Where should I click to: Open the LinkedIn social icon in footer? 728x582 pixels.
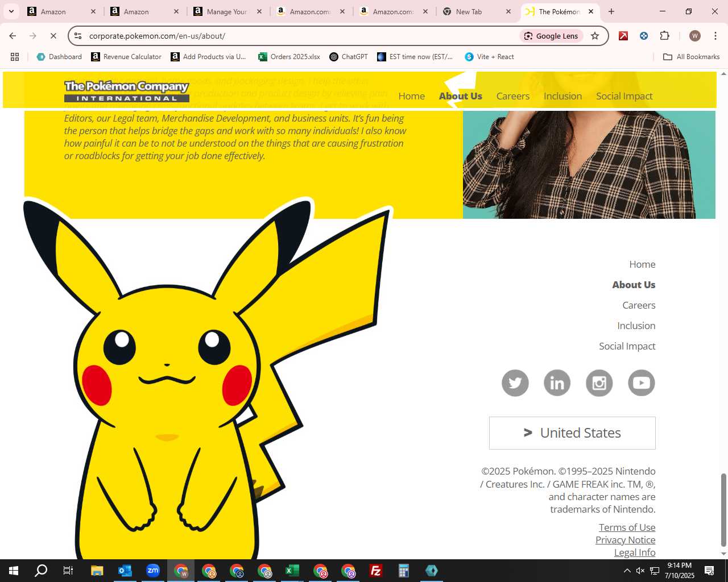[x=557, y=383]
